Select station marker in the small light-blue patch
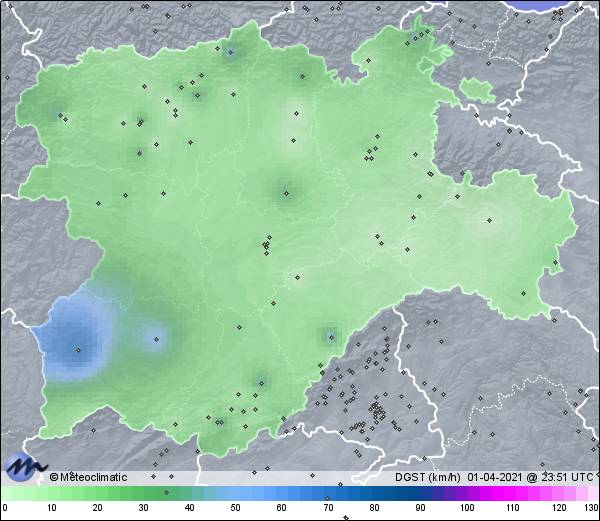 point(156,339)
